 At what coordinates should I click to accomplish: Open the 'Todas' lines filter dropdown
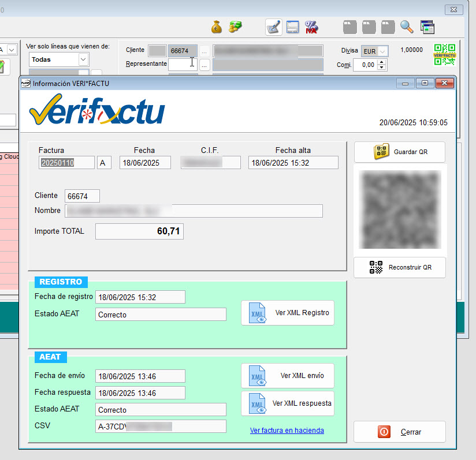pyautogui.click(x=83, y=59)
